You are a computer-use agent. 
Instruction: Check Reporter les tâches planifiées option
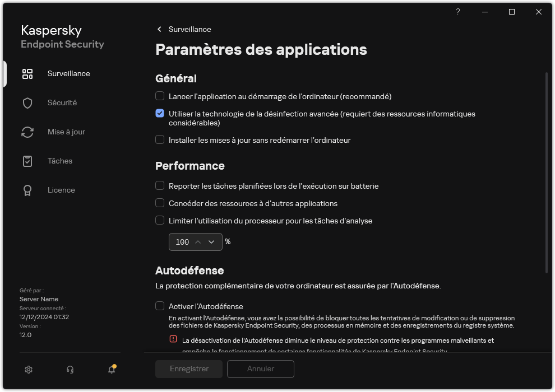pyautogui.click(x=160, y=186)
